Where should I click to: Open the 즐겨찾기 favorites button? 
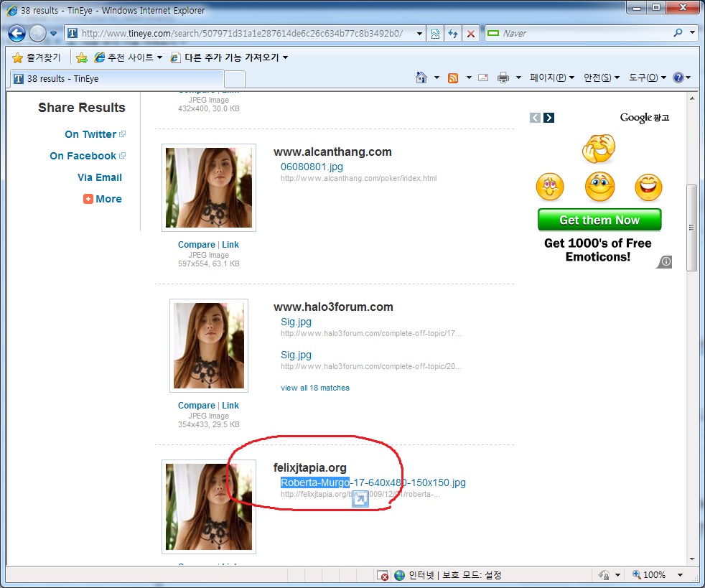pos(37,57)
